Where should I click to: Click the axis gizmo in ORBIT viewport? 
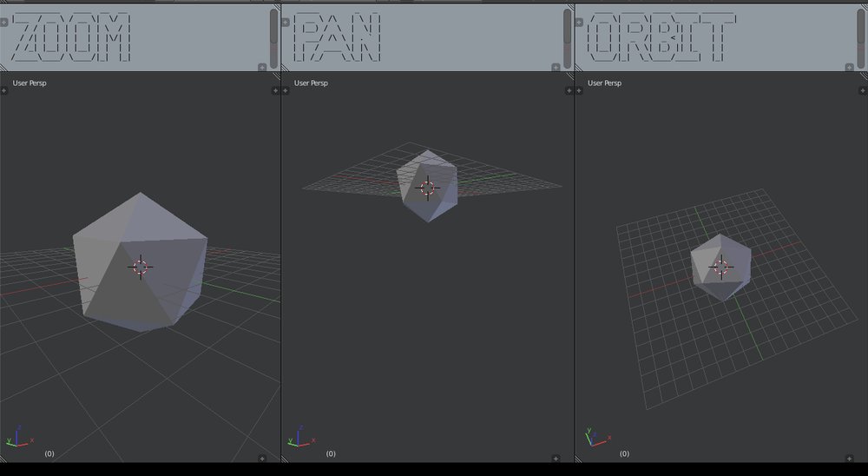tap(597, 437)
